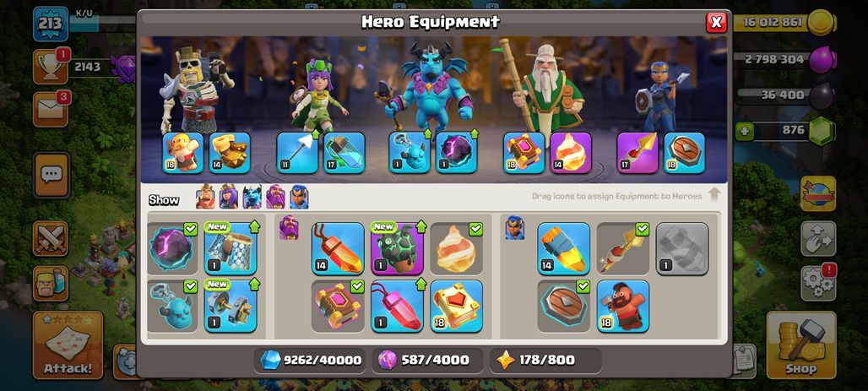Select the red Healing Tome level 18

point(456,307)
